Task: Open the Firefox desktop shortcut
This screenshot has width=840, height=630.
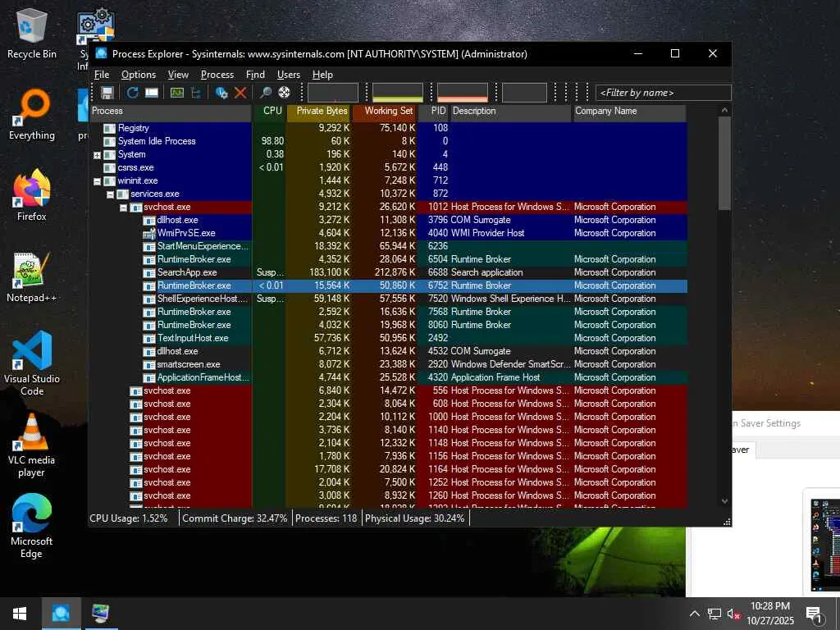Action: pos(32,195)
